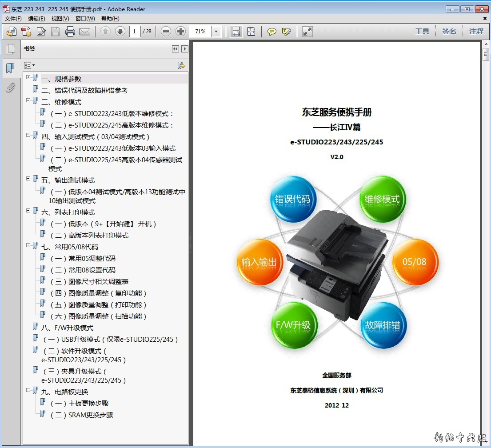Go to next page with down arrow

click(x=120, y=32)
